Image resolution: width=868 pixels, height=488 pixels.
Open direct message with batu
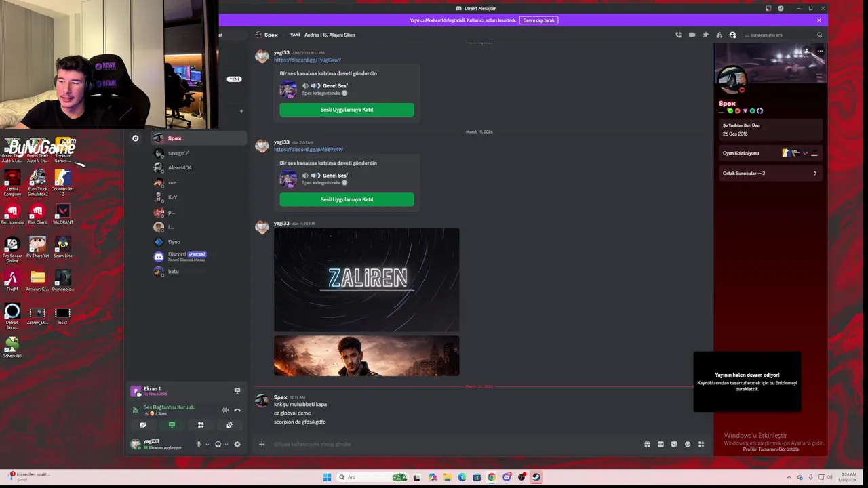pyautogui.click(x=198, y=271)
